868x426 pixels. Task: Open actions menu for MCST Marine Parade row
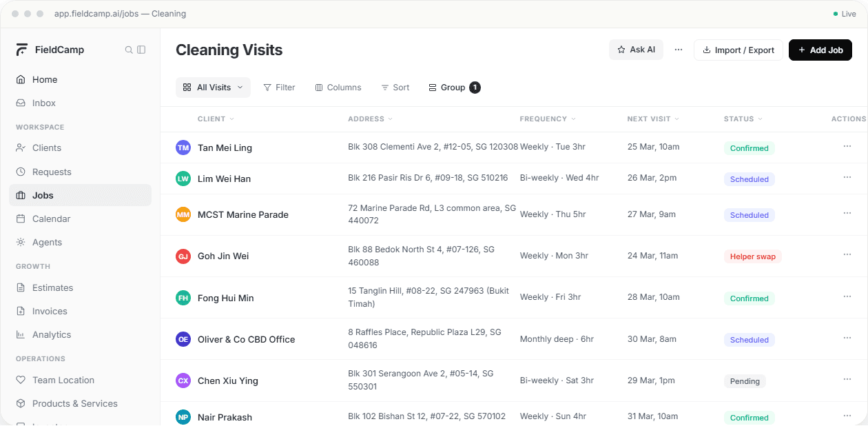click(x=847, y=213)
